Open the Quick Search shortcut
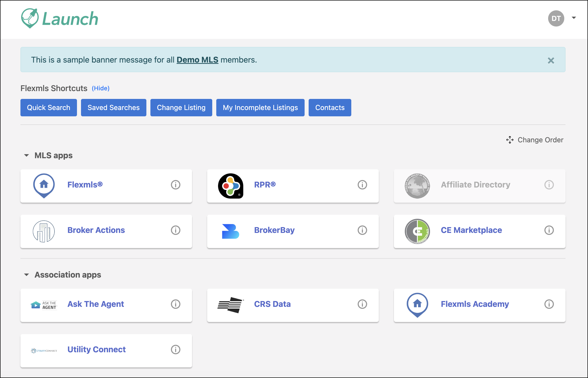 pyautogui.click(x=49, y=107)
